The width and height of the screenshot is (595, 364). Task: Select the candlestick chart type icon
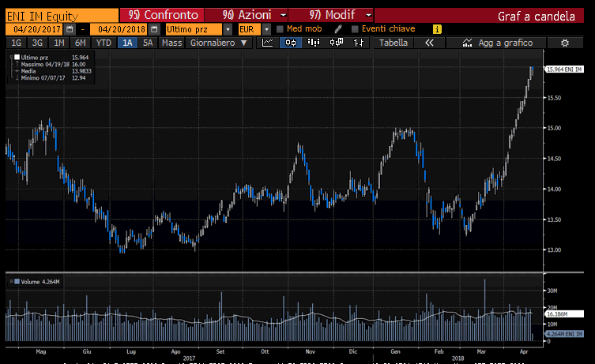[x=291, y=43]
